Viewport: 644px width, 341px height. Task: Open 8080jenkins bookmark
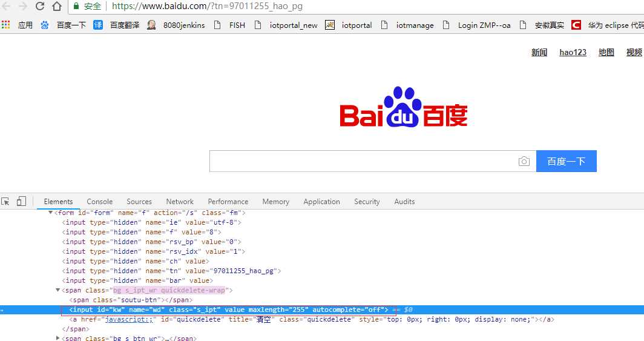(176, 25)
